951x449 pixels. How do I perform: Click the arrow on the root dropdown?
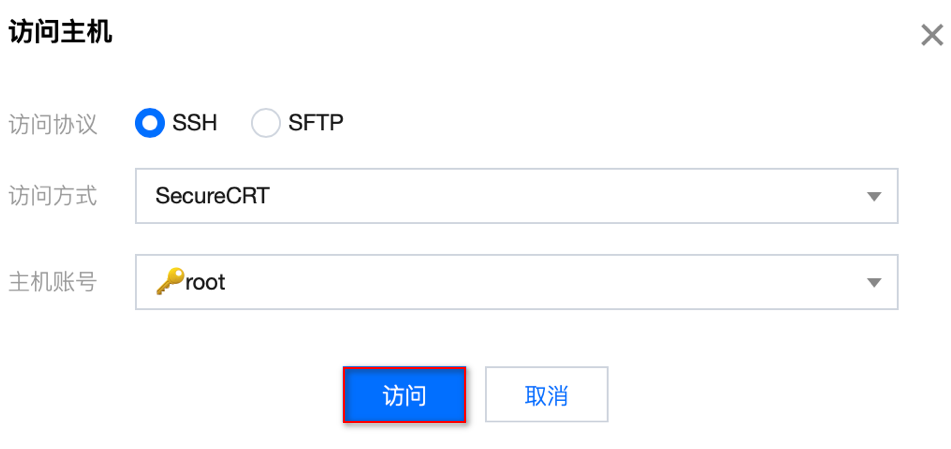click(873, 282)
